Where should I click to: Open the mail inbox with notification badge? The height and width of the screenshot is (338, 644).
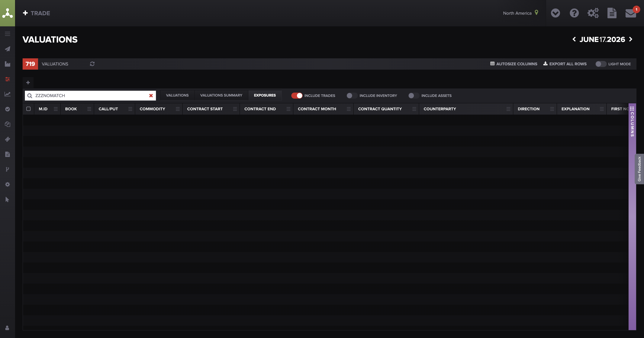631,13
